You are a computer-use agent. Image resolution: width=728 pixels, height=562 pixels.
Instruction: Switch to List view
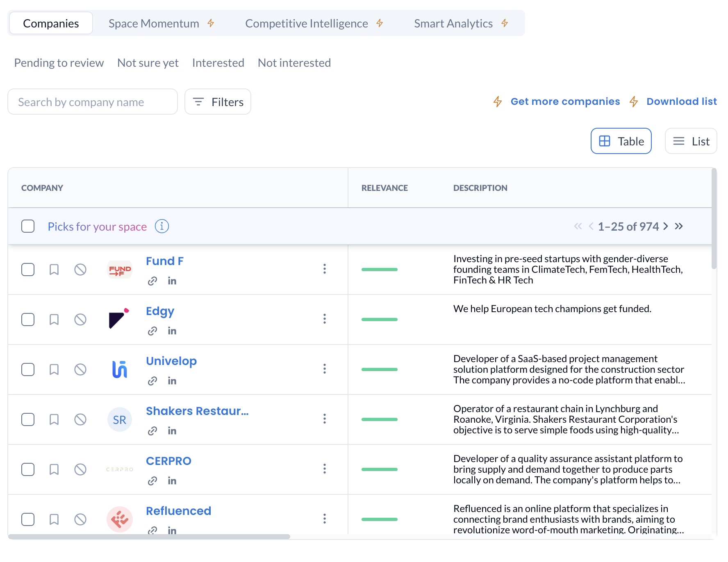coord(691,141)
